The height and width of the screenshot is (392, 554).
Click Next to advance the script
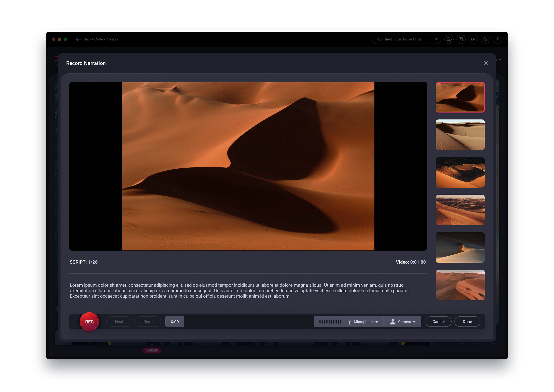[119, 322]
